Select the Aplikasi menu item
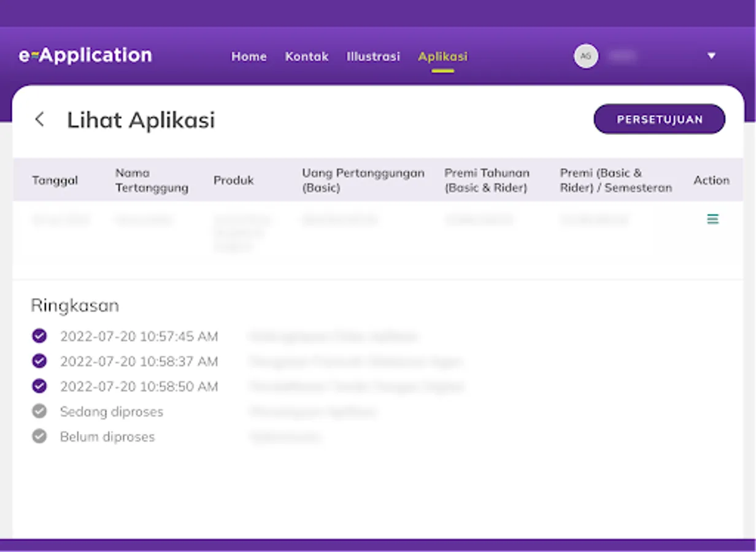Image resolution: width=756 pixels, height=552 pixels. (x=442, y=56)
